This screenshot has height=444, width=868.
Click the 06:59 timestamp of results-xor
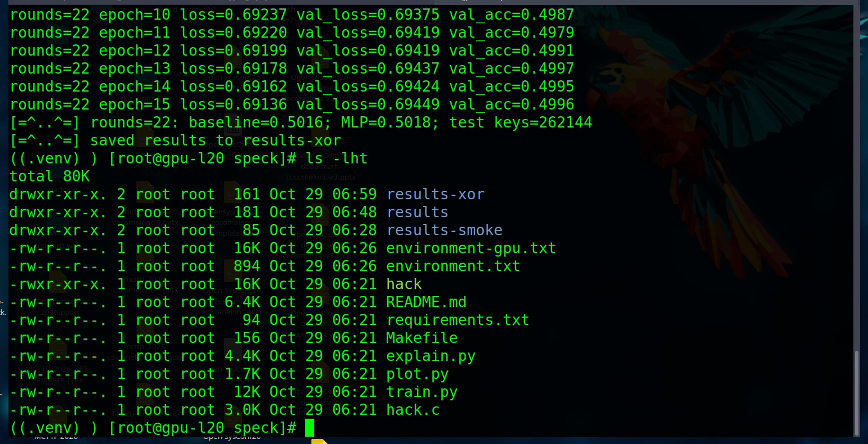pos(355,194)
